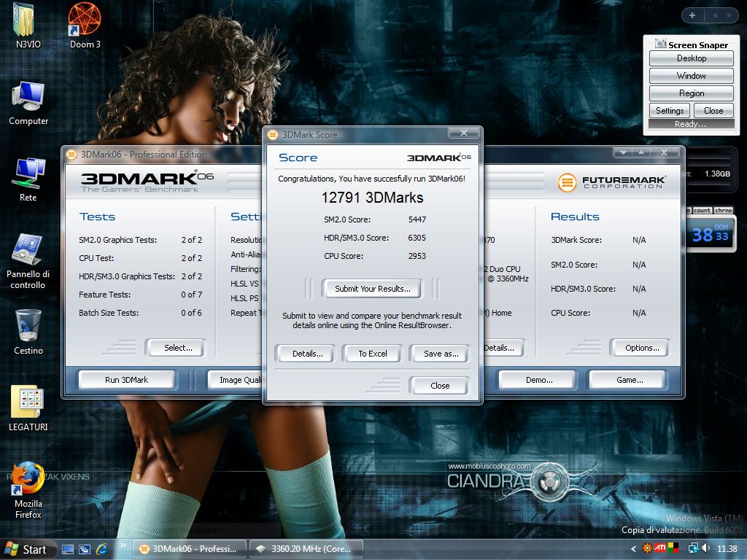Click the Futuremark logo icon
The image size is (747, 560).
[x=568, y=182]
